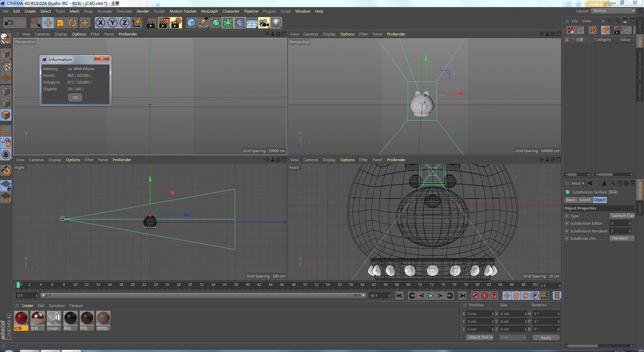This screenshot has width=644, height=352.
Task: Open the Layout Startup dropdown
Action: 613,11
